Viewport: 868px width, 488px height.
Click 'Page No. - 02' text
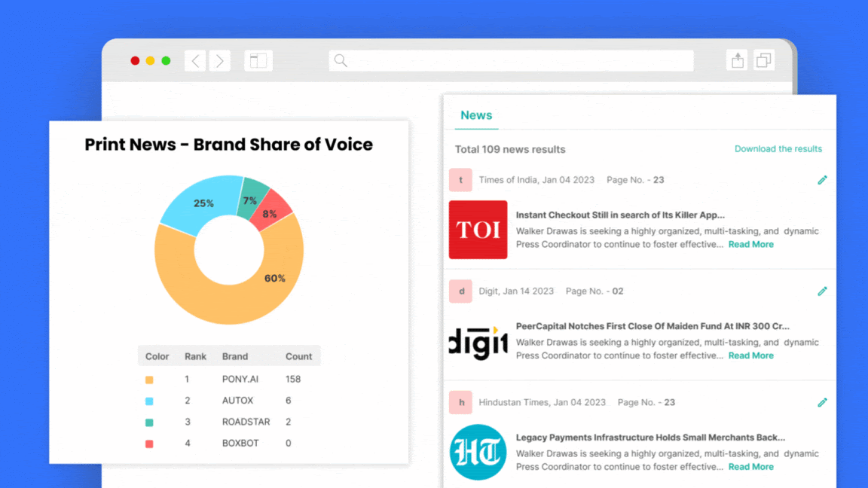coord(594,291)
